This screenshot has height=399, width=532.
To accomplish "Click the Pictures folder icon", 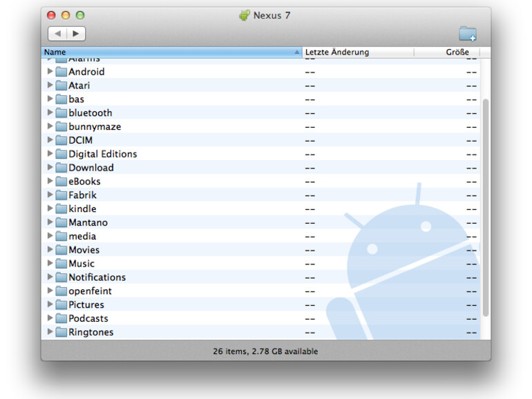I will coord(61,304).
